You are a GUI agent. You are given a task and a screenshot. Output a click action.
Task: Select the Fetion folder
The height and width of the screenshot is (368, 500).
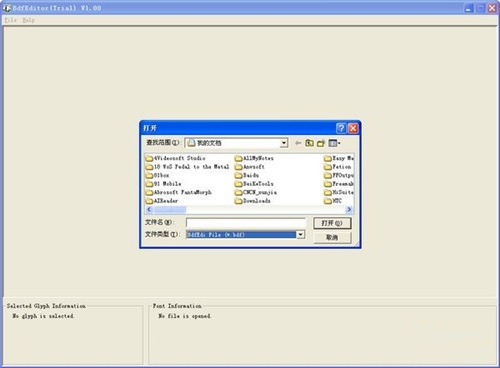coord(338,167)
